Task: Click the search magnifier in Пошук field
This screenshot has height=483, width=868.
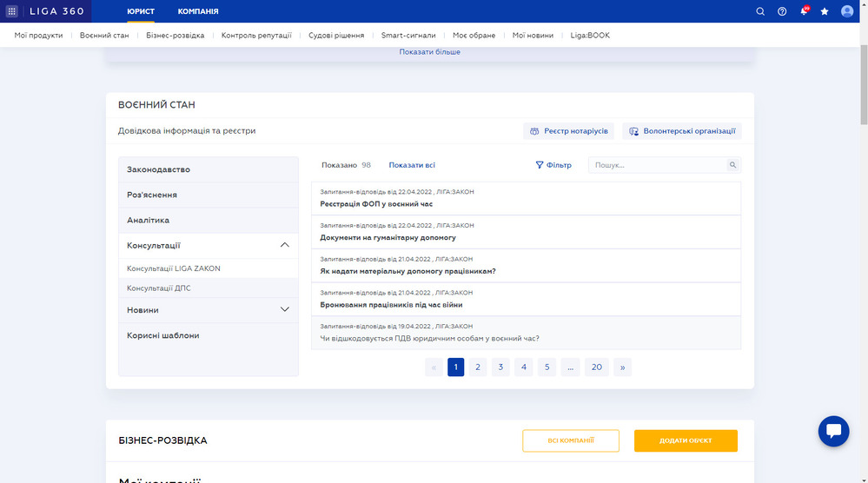Action: click(732, 165)
